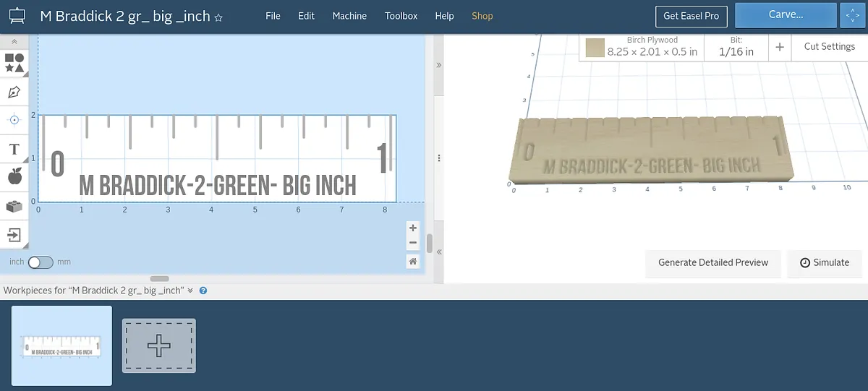
Task: Click the Birch Plywood material swatch
Action: click(x=595, y=48)
